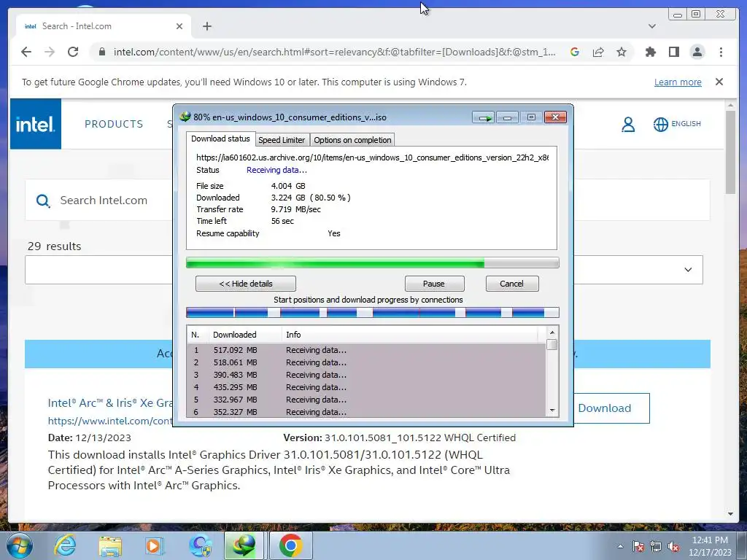Screen dimensions: 747x560
Task: Open Chrome profile avatar
Action: click(x=697, y=52)
